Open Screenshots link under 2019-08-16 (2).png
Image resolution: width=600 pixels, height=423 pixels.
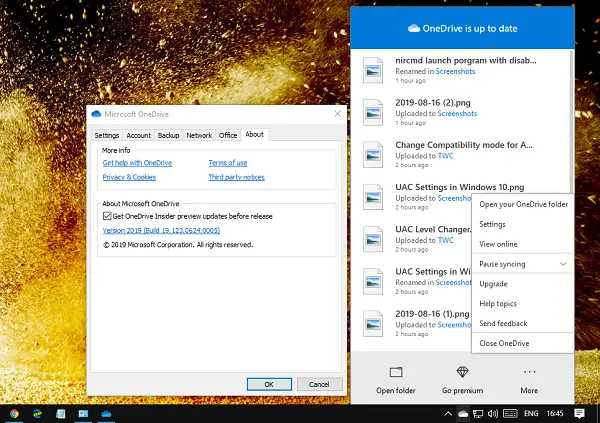coord(457,113)
